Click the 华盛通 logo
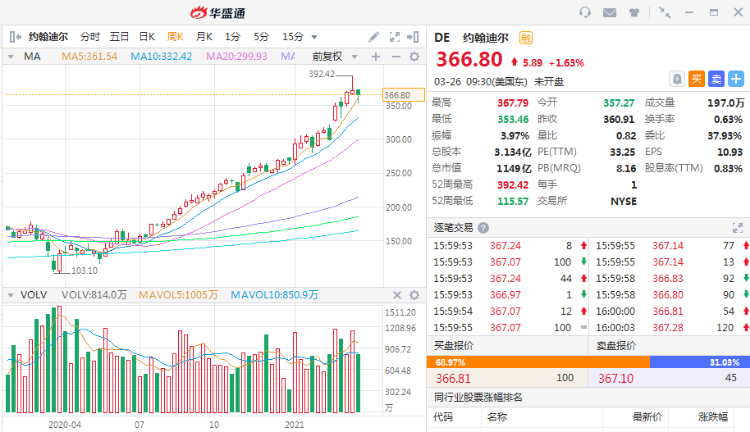750x432 pixels. [x=218, y=12]
